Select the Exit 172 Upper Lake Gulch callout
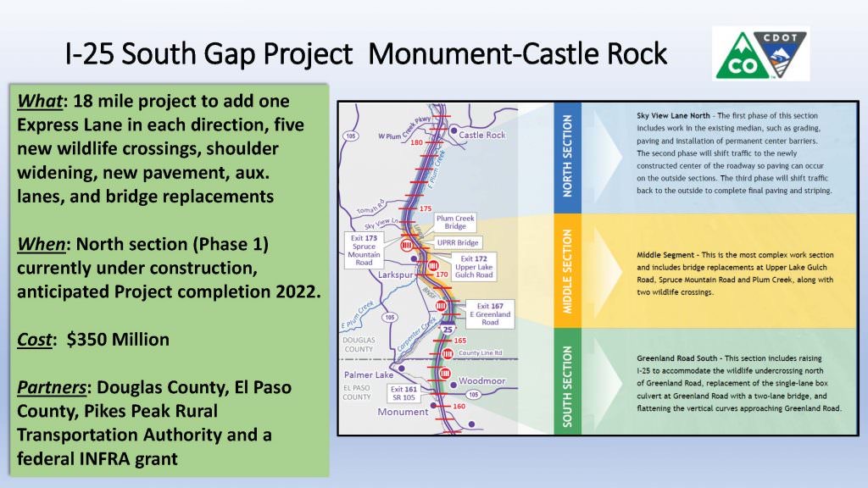868x488 pixels. click(x=473, y=264)
